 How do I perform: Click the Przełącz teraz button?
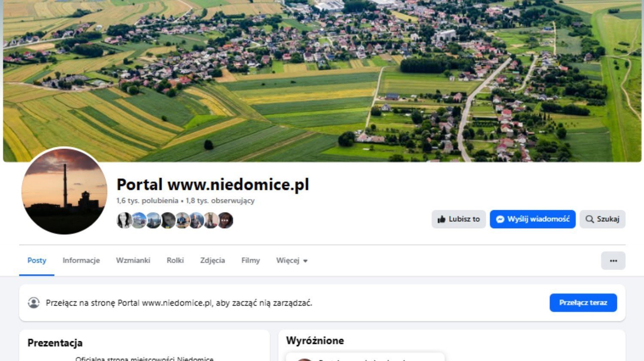click(x=583, y=303)
